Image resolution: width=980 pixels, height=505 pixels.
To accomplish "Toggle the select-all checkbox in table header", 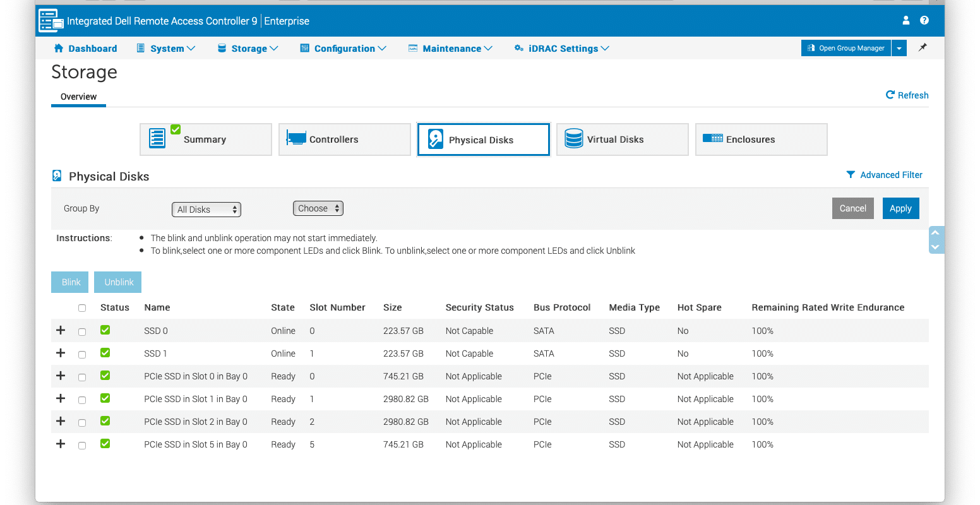I will click(x=82, y=308).
